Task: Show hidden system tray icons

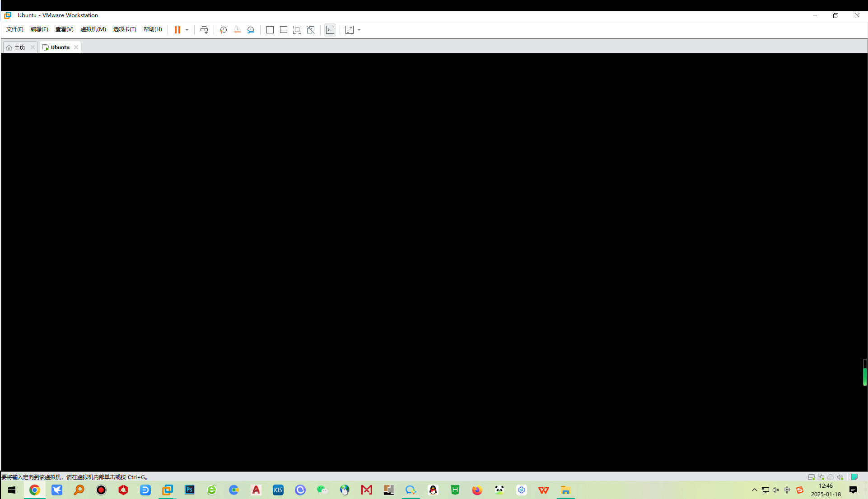Action: click(754, 490)
